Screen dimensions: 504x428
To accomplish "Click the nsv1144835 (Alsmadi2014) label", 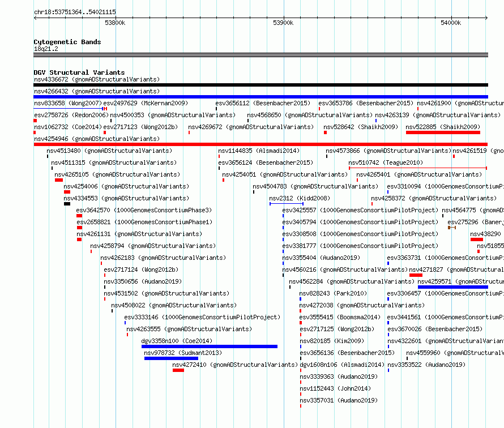I will [x=259, y=151].
